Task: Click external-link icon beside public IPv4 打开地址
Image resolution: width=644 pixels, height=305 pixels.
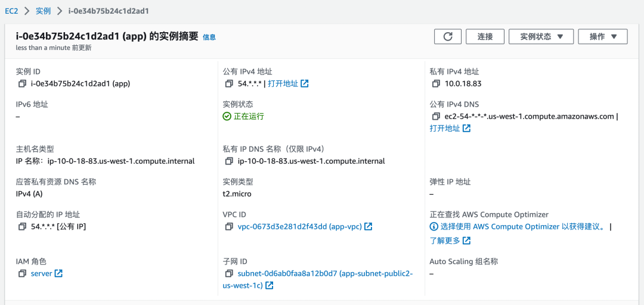Action: (x=304, y=84)
